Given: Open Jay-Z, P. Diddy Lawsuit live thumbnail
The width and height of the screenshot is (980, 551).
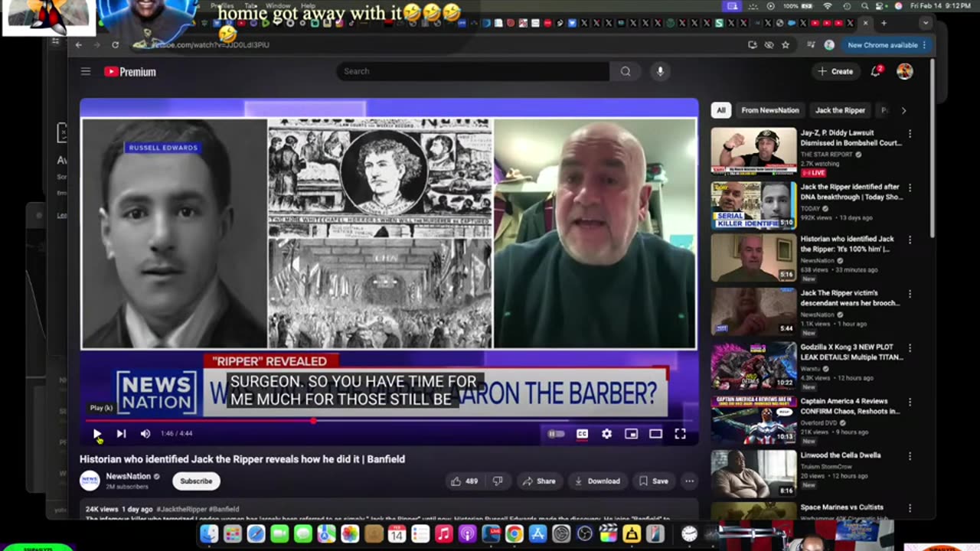Looking at the screenshot, I should (753, 152).
